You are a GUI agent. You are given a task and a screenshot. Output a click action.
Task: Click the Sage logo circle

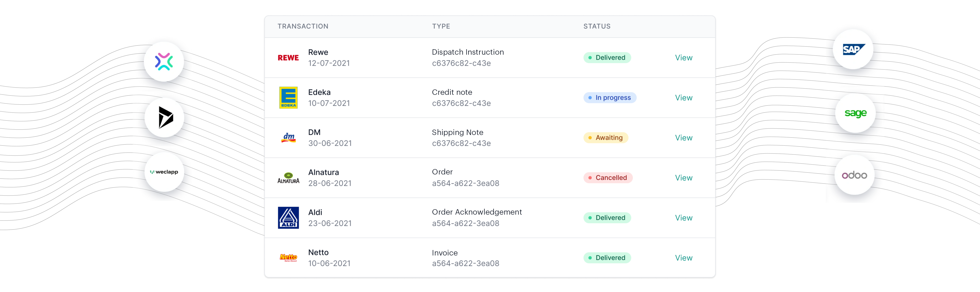click(855, 113)
